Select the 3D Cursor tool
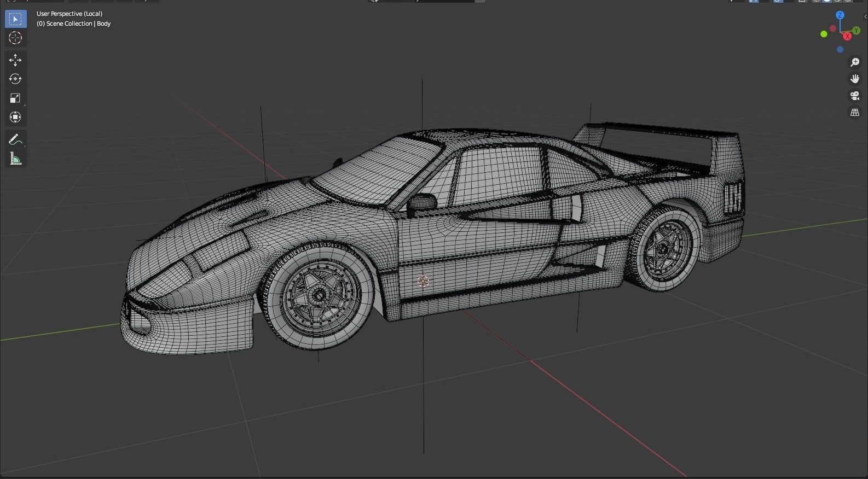 [x=15, y=38]
